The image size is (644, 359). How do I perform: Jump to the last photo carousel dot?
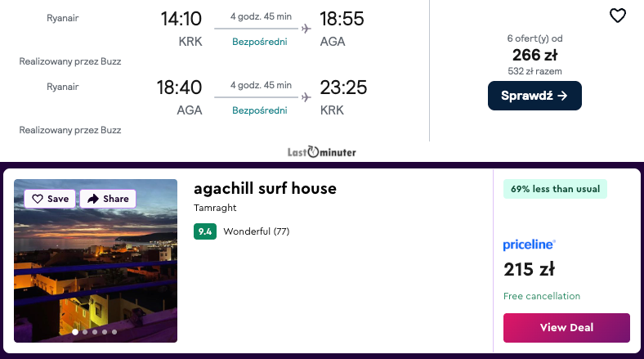click(x=114, y=332)
